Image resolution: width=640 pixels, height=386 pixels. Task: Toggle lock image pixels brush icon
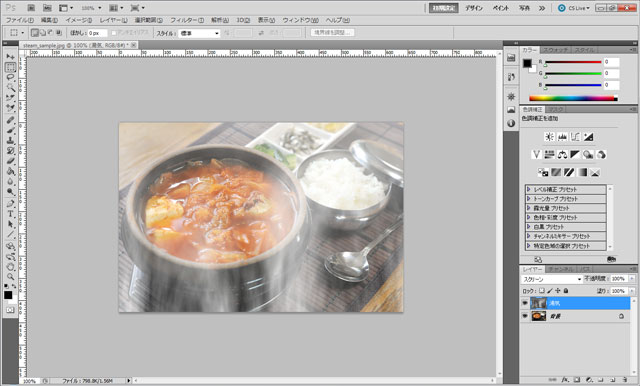[550, 291]
